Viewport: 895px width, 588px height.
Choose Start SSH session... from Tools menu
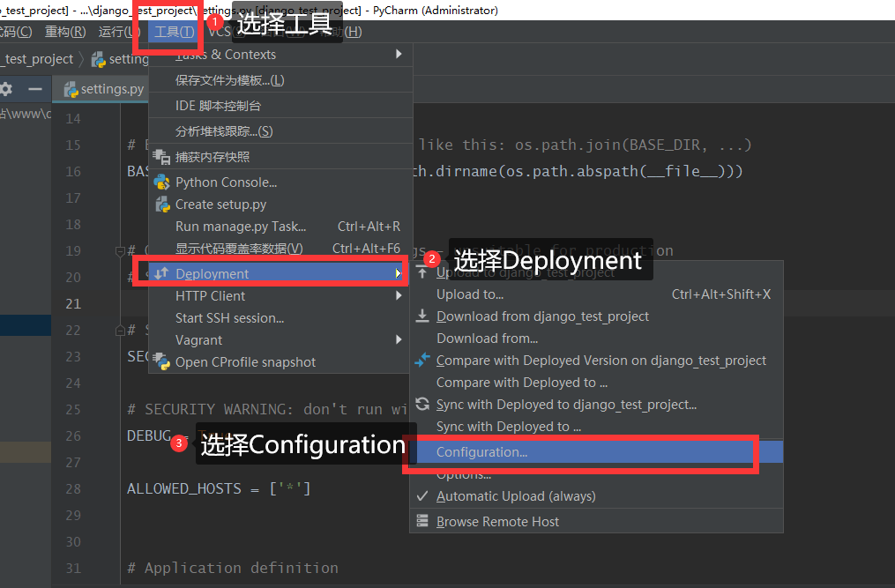[x=229, y=318]
